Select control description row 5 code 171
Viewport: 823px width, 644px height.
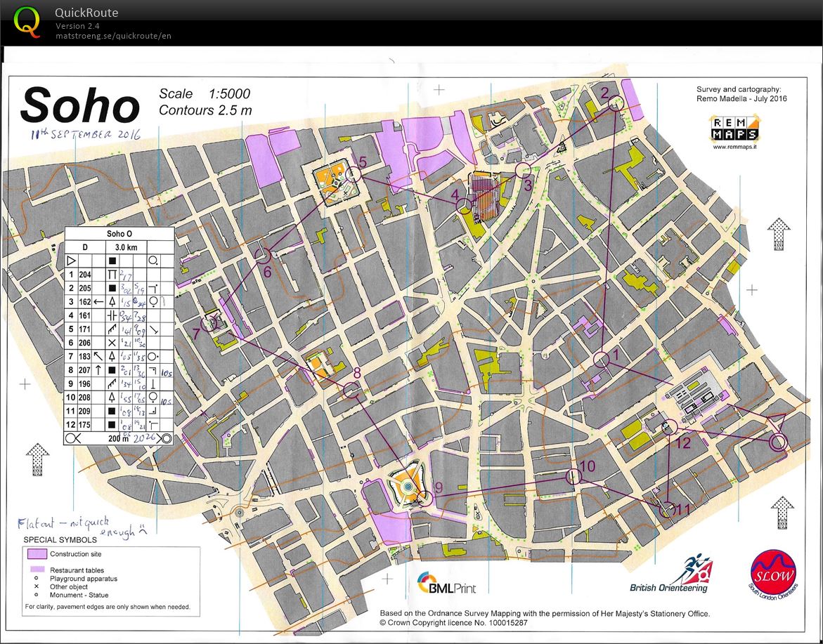pos(85,329)
